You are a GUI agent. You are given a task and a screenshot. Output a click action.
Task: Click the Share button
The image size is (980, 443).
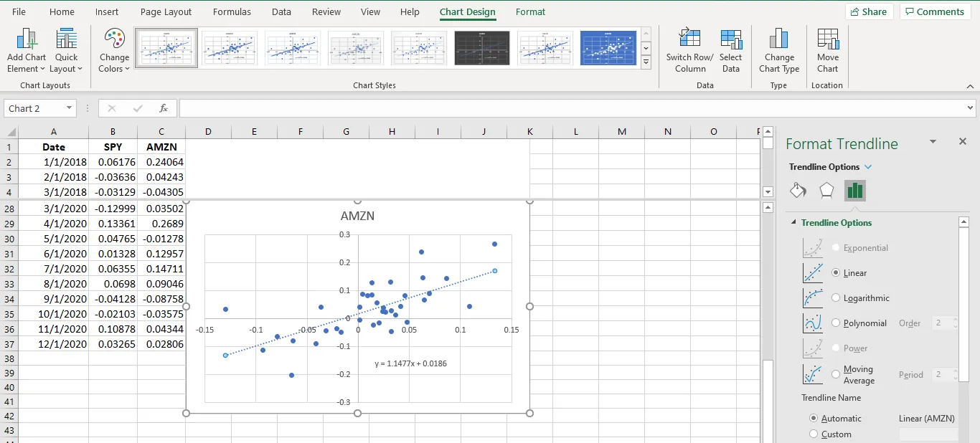pos(868,11)
